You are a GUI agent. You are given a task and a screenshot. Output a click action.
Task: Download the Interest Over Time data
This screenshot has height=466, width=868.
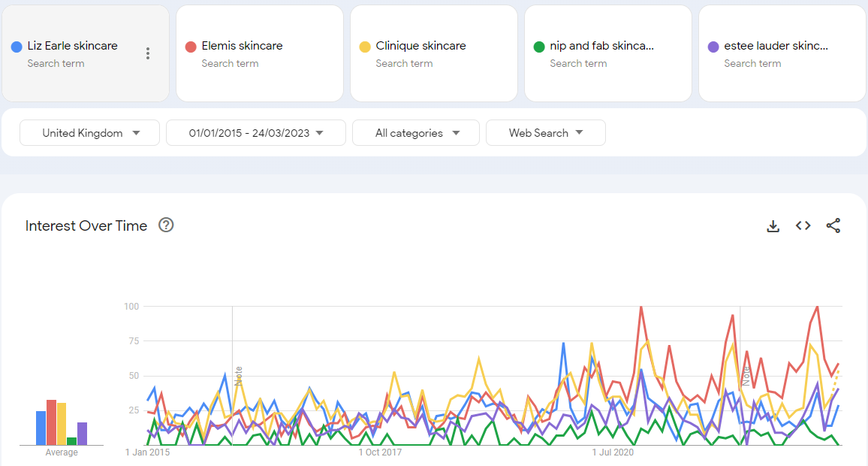(x=773, y=226)
